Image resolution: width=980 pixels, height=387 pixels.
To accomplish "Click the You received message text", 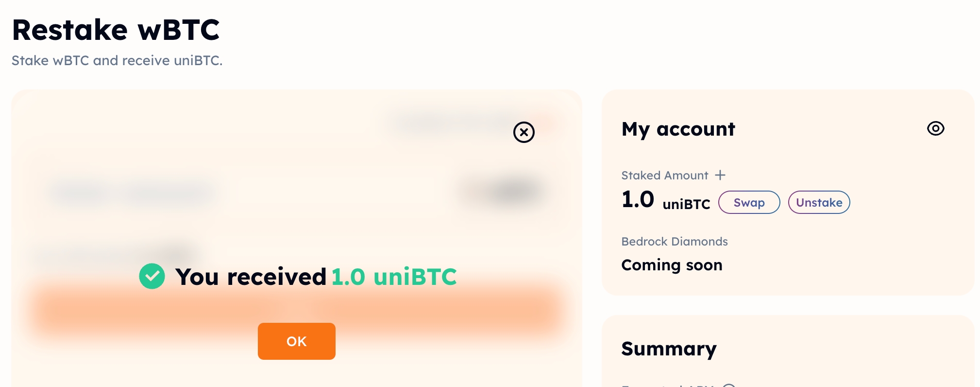I will [x=251, y=277].
